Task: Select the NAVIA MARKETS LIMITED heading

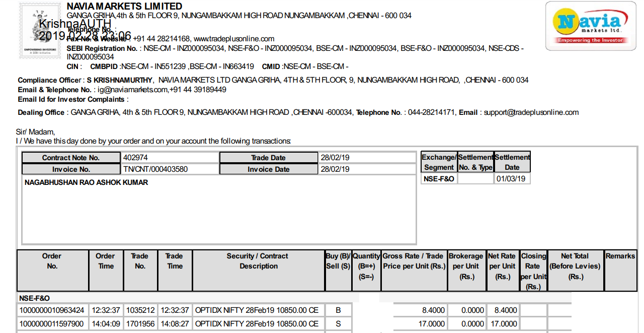Action: click(124, 6)
